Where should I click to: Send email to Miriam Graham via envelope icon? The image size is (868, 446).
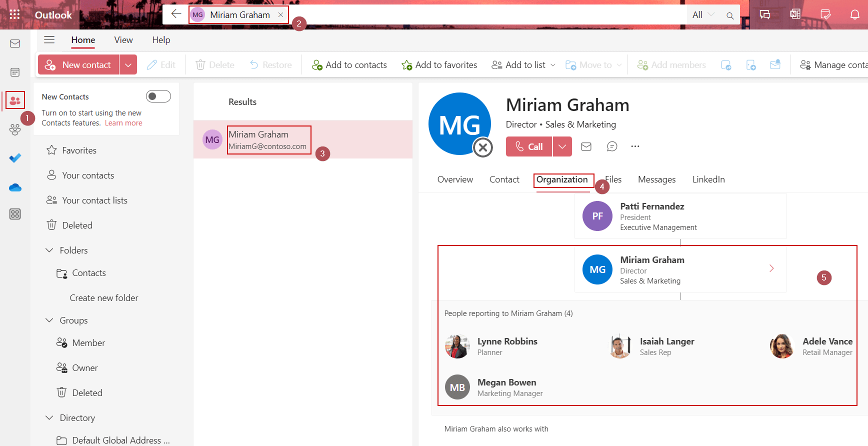(x=586, y=146)
